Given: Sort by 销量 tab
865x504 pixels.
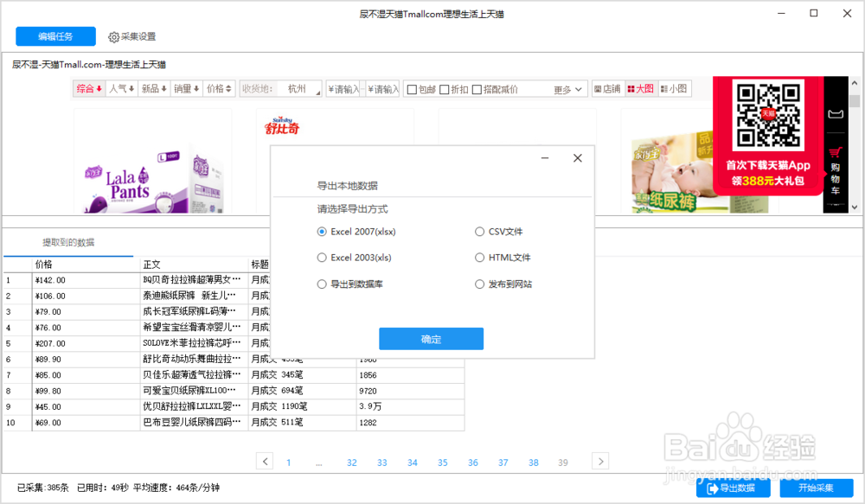Looking at the screenshot, I should 186,88.
